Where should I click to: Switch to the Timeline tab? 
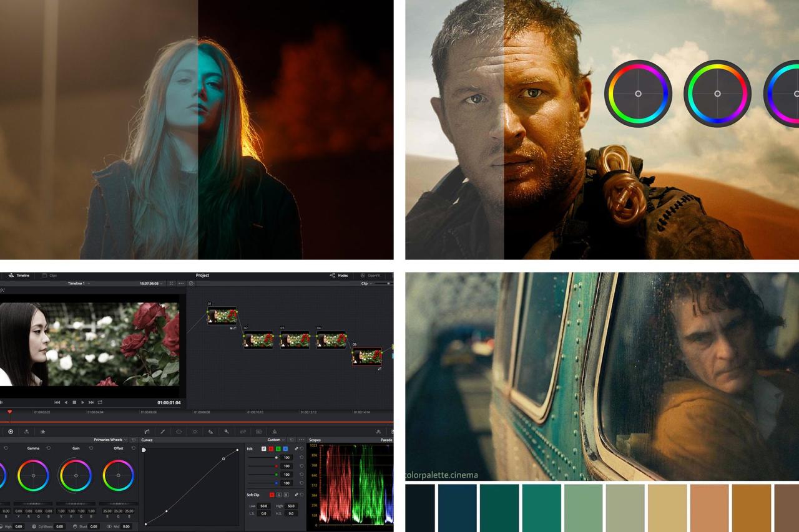(23, 276)
